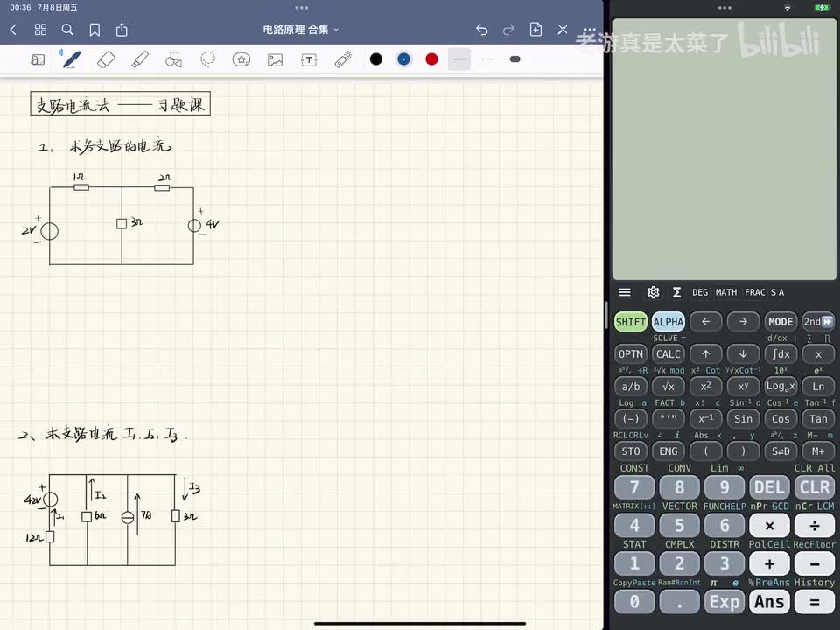Tap the integral ∫dx key
The width and height of the screenshot is (840, 630).
[780, 354]
